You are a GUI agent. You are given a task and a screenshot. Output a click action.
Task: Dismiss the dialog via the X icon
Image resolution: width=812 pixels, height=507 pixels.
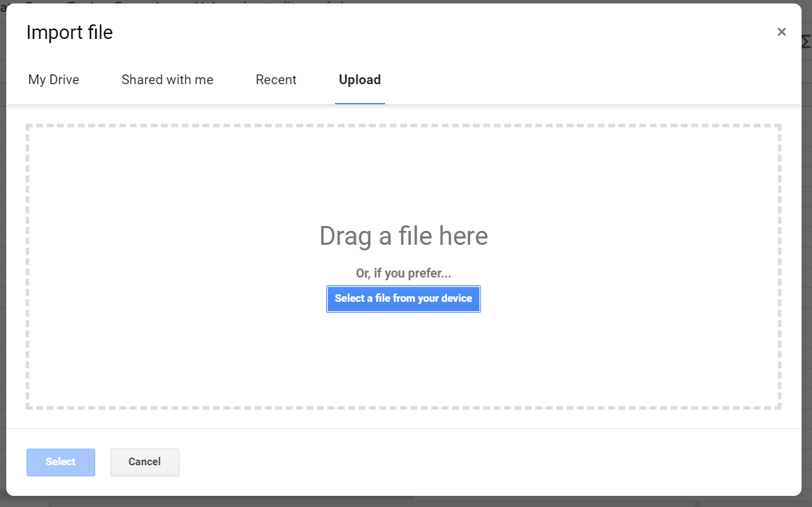coord(781,31)
